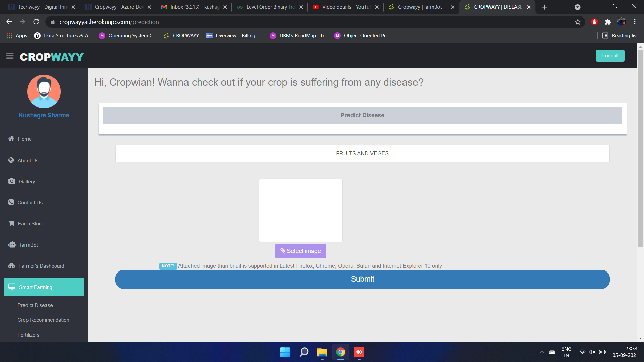Collapse the Smart Farming submenu
644x362 pixels.
click(44, 287)
